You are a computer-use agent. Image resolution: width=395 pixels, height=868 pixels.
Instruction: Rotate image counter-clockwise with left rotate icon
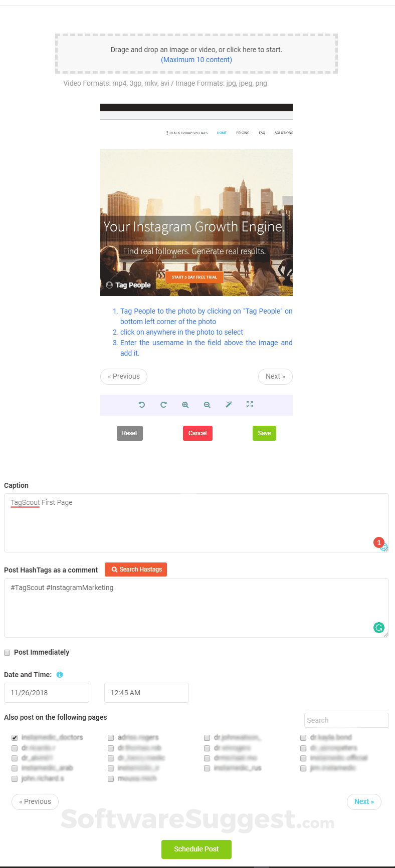142,405
